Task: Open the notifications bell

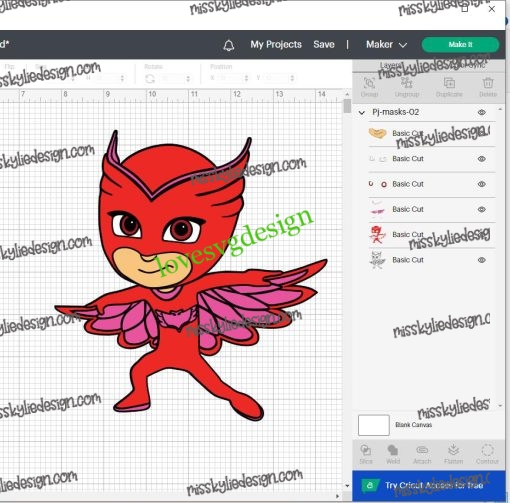Action: click(229, 45)
